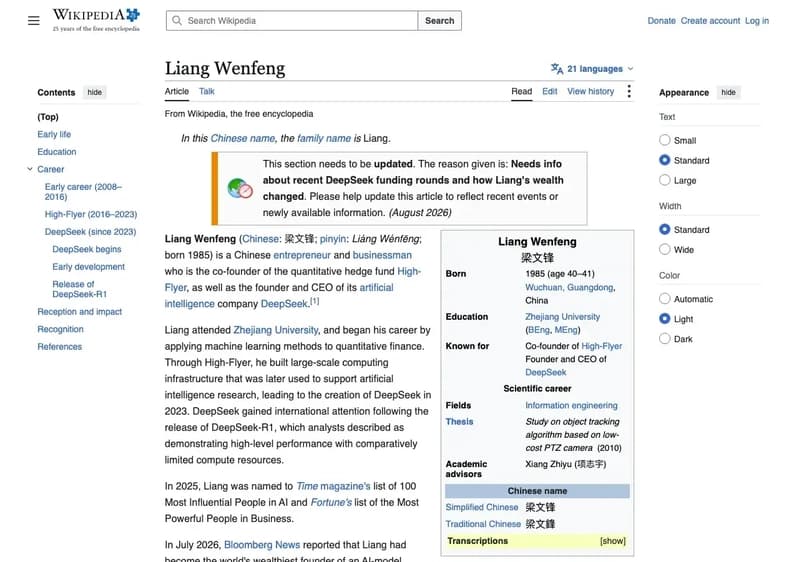Open Traditional Chinese link
799x562 pixels.
pos(483,524)
